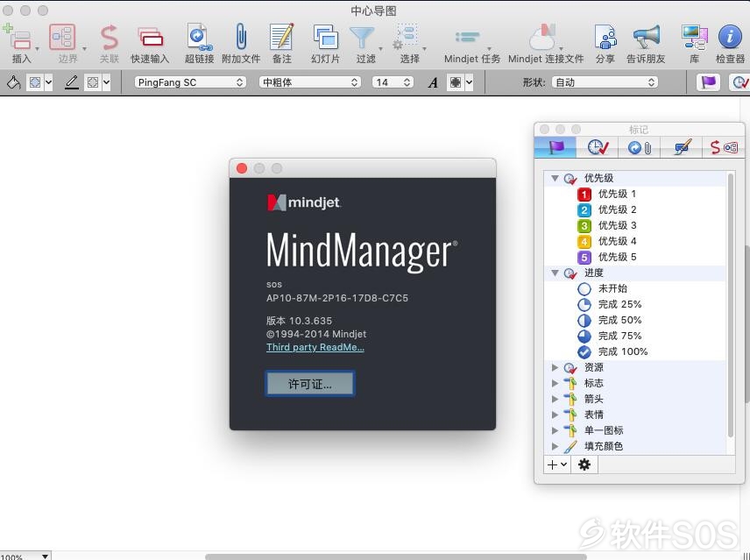Click the Select (选择) tool icon
750x560 pixels.
pos(406,36)
